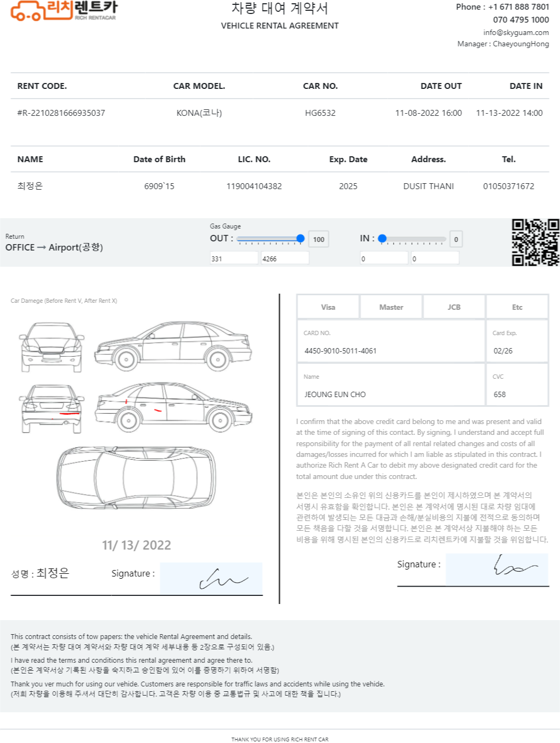Choose the Etc card type option
The height and width of the screenshot is (743, 560).
pyautogui.click(x=517, y=307)
